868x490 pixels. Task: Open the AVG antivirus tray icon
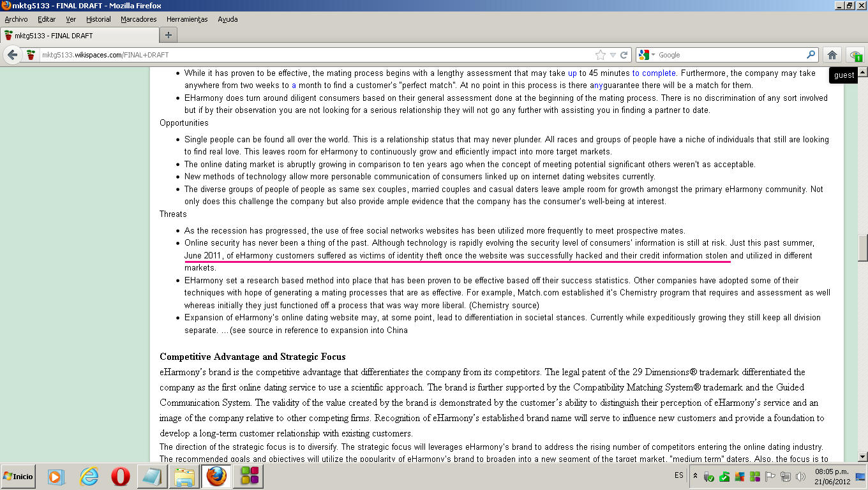[740, 477]
